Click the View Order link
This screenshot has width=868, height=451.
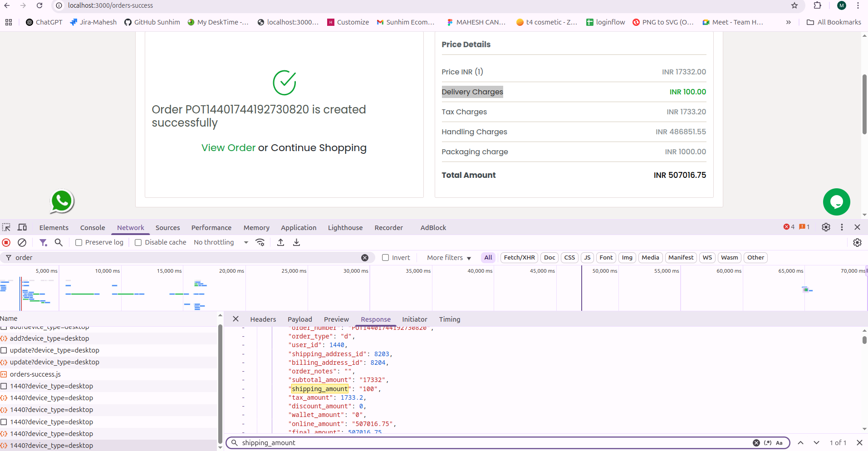pyautogui.click(x=228, y=148)
